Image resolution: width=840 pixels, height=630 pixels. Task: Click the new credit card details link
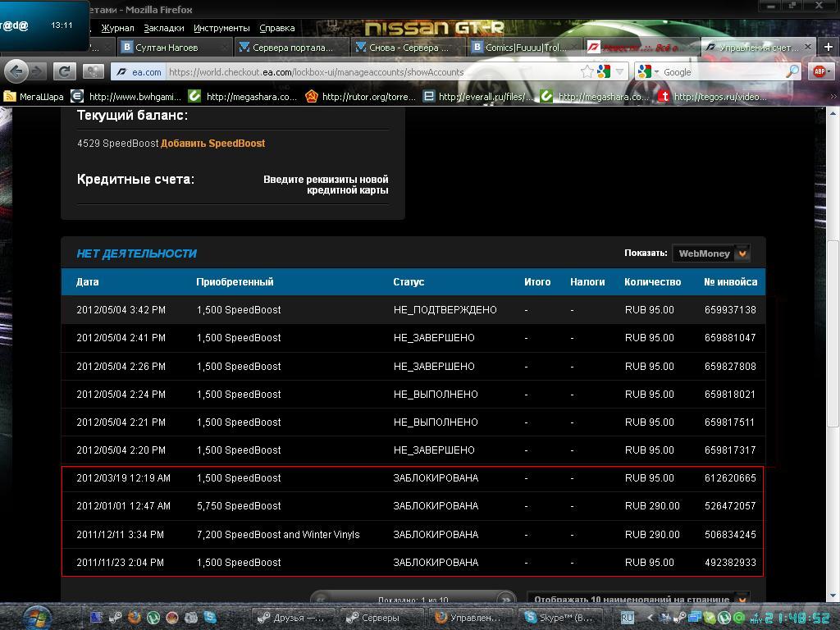click(326, 185)
